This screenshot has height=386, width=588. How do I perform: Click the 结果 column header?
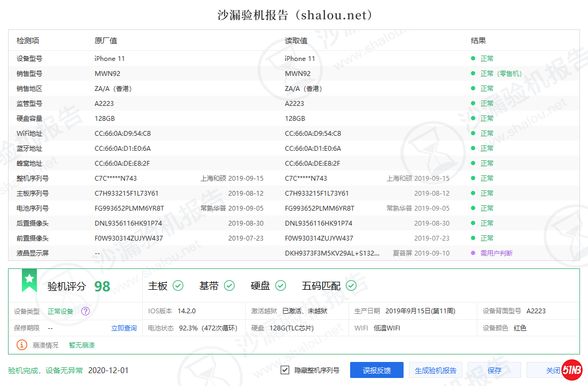pos(478,41)
